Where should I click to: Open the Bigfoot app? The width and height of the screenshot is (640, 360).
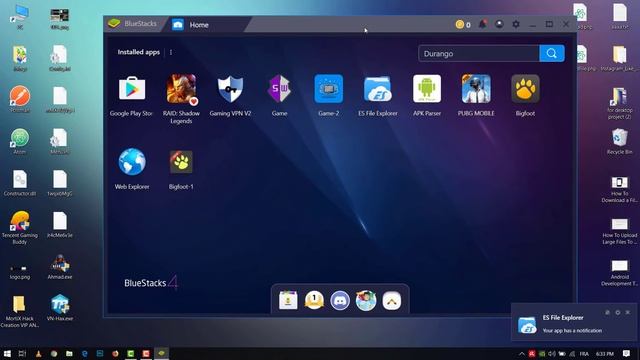coord(525,89)
